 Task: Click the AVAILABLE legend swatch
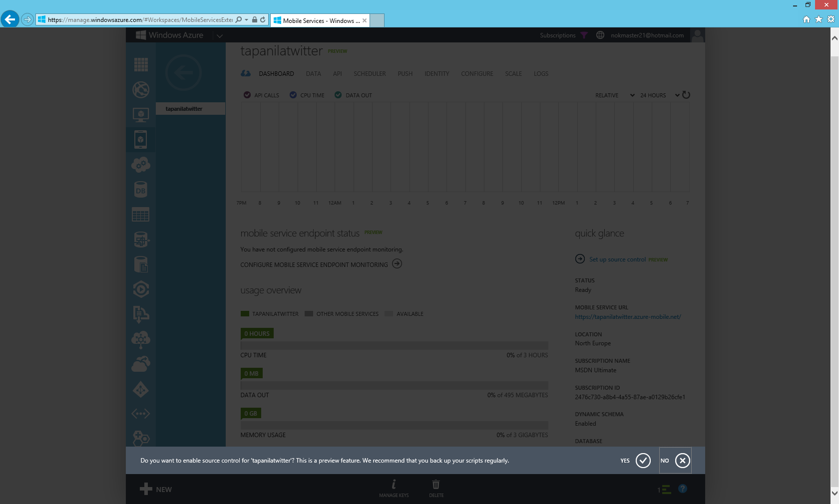click(x=389, y=314)
